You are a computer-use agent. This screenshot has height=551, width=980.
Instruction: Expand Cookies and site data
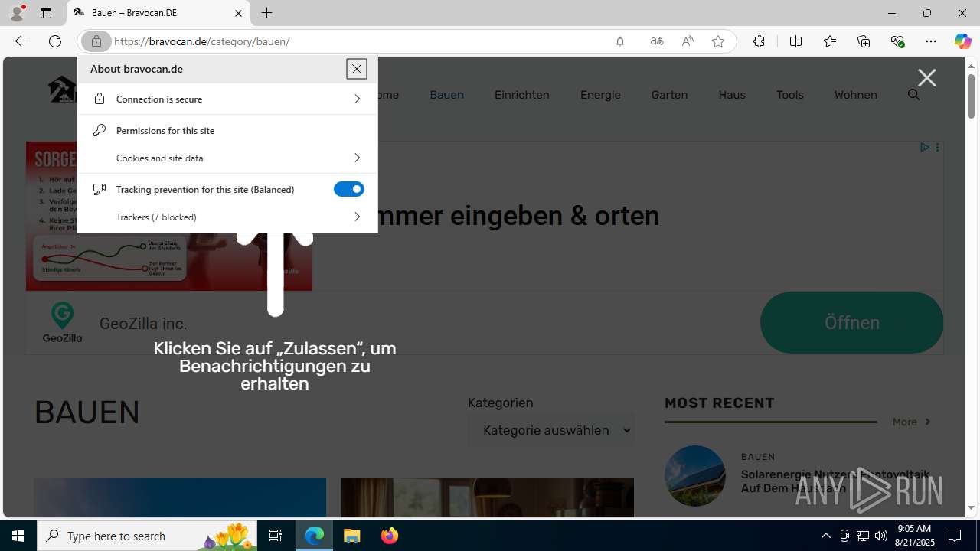(x=227, y=158)
